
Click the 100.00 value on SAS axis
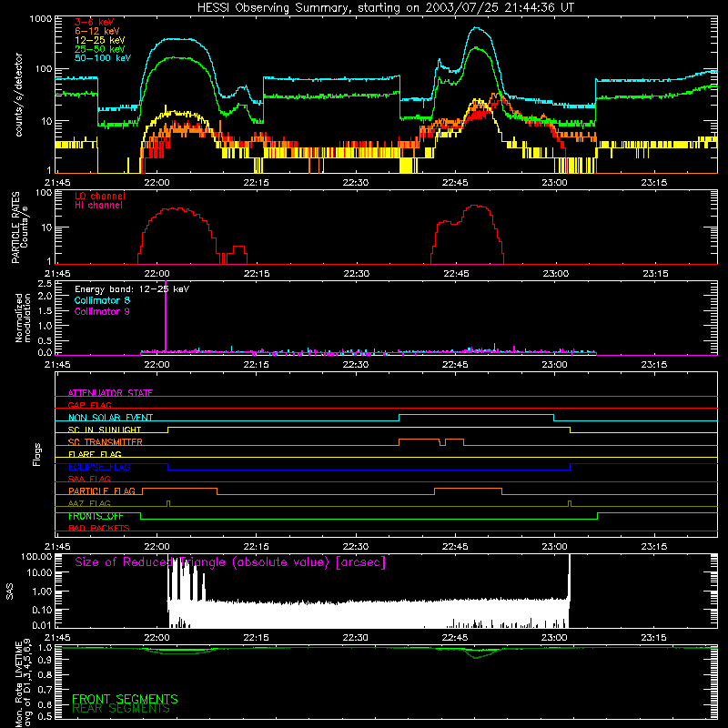[x=36, y=556]
